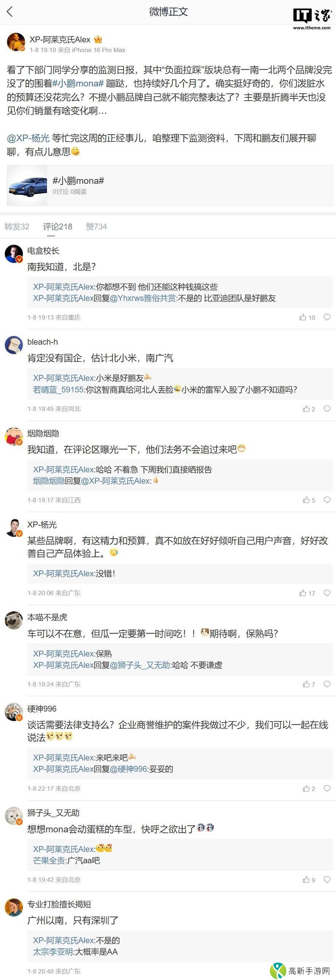Open XP-阿莱克氏Alex's profile avatar

[16, 42]
